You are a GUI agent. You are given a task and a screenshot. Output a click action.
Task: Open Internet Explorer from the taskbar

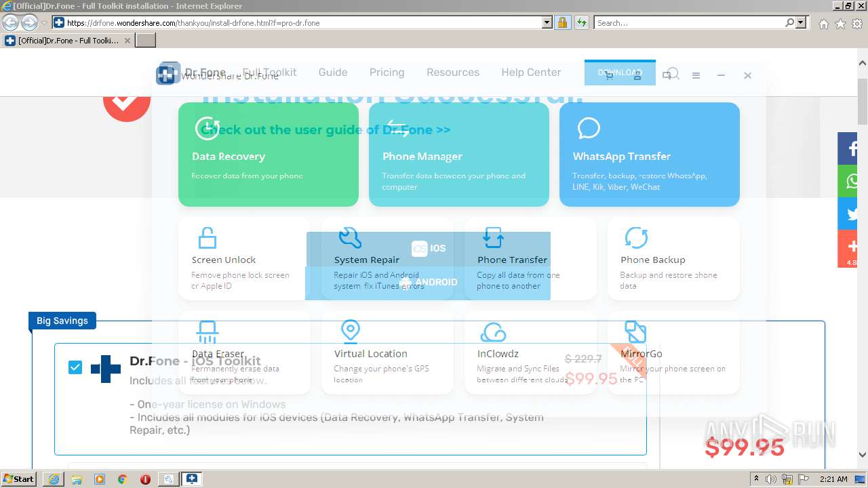click(54, 479)
